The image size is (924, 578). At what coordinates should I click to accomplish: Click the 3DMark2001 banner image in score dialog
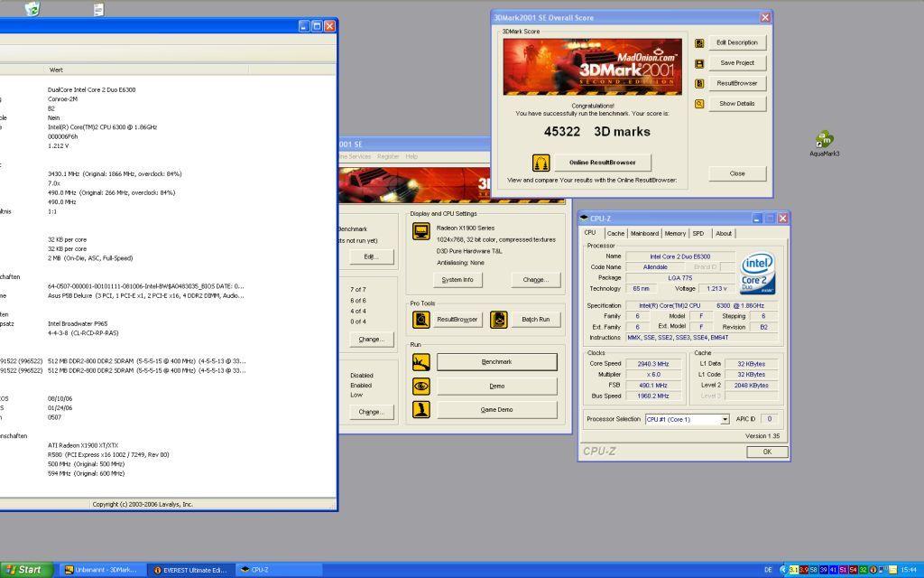click(592, 67)
